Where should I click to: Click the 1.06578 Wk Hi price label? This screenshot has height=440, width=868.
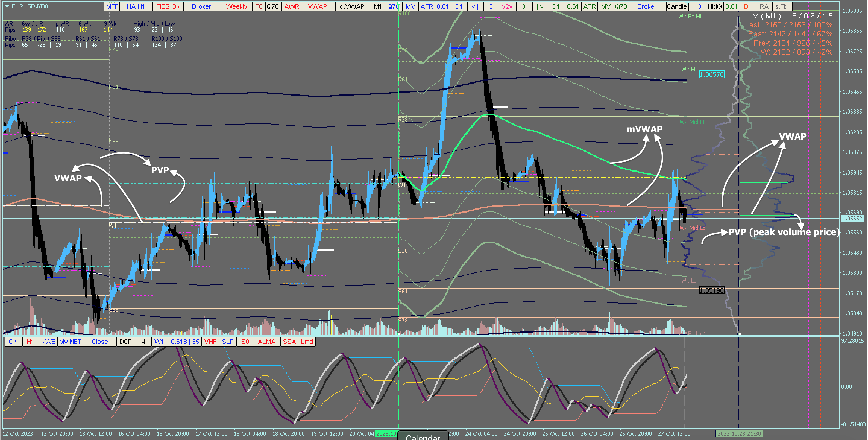(711, 74)
